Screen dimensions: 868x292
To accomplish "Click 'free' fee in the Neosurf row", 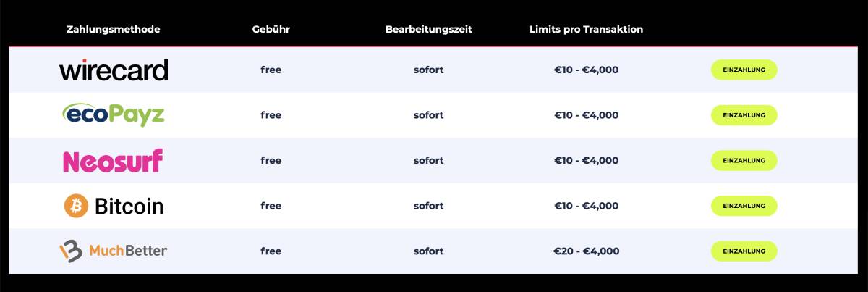I will [x=271, y=161].
